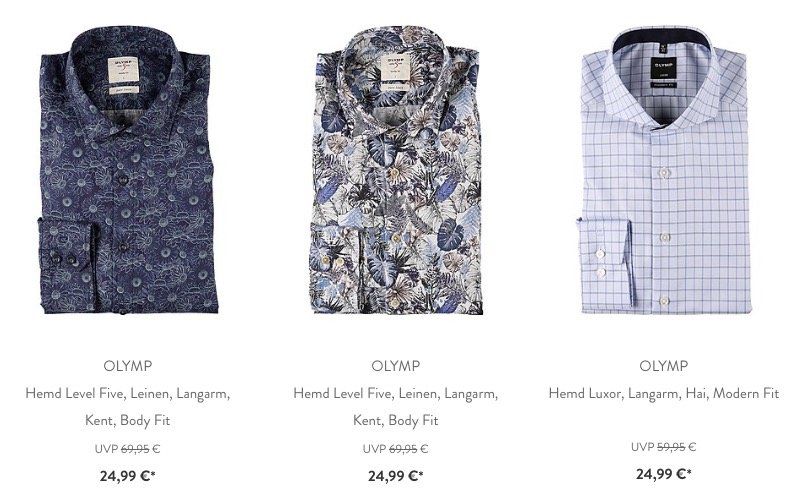
Task: Open second Hemd Level Five Leinen title
Action: [x=395, y=407]
